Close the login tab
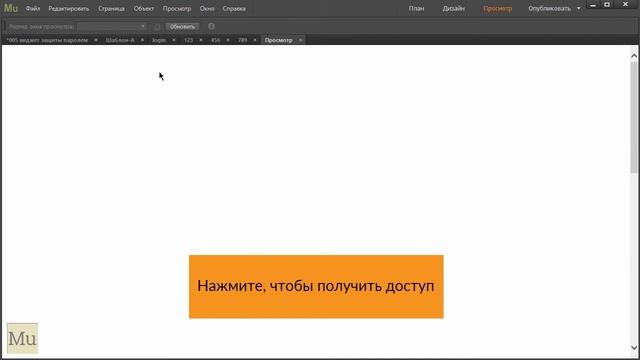 pos(174,40)
